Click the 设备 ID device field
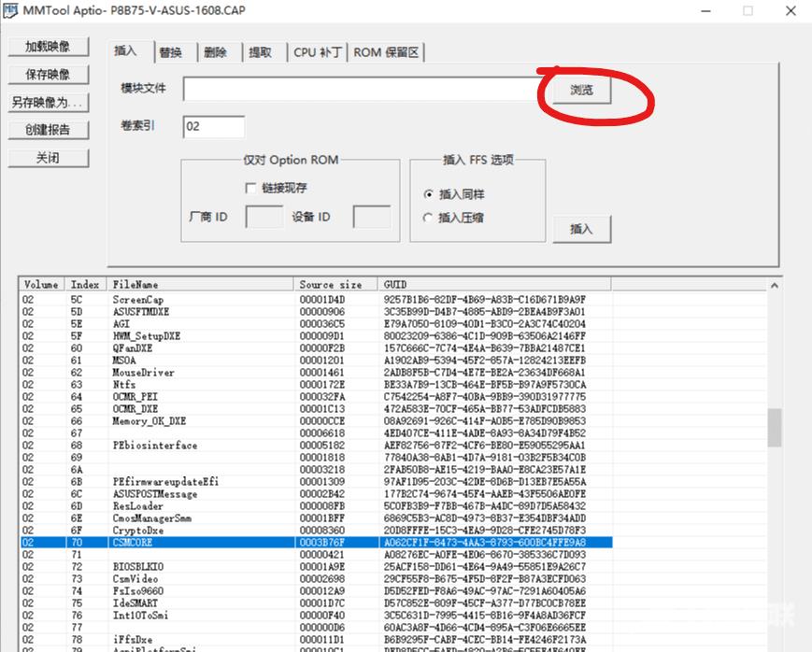The height and width of the screenshot is (652, 812). point(372,217)
